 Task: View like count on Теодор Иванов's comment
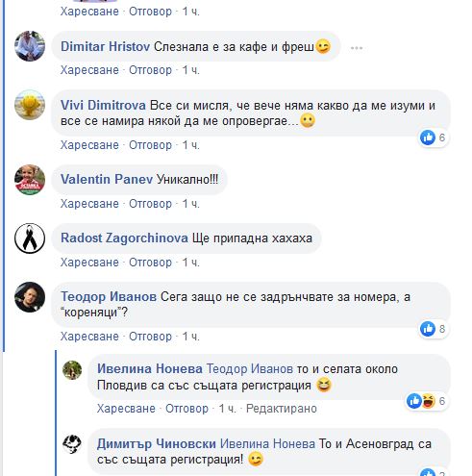pos(433,329)
